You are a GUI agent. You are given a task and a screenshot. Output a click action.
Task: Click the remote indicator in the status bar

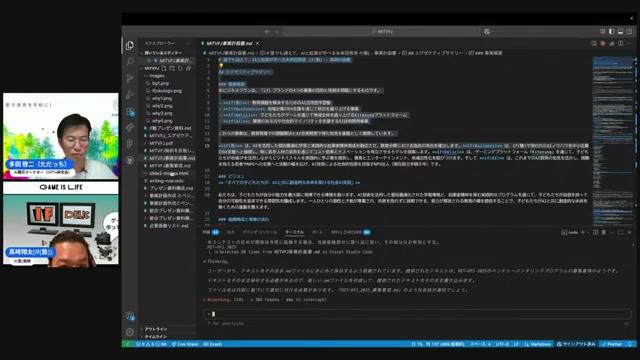(x=127, y=344)
